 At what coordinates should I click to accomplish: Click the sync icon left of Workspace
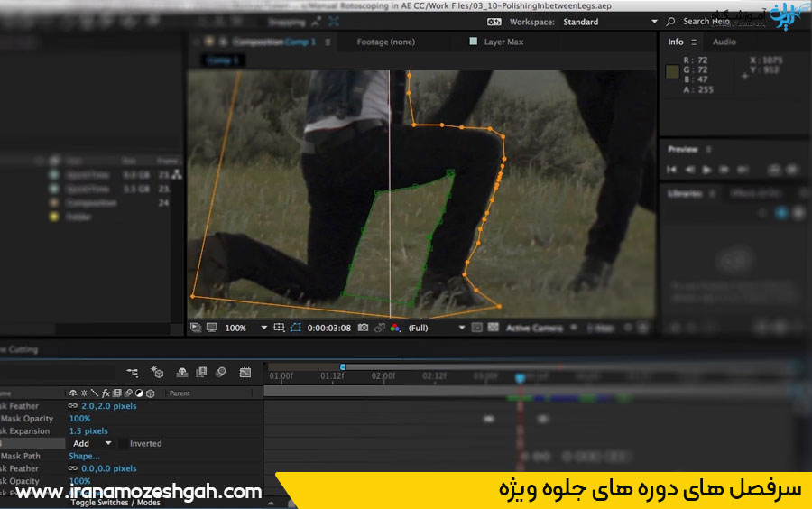[494, 22]
